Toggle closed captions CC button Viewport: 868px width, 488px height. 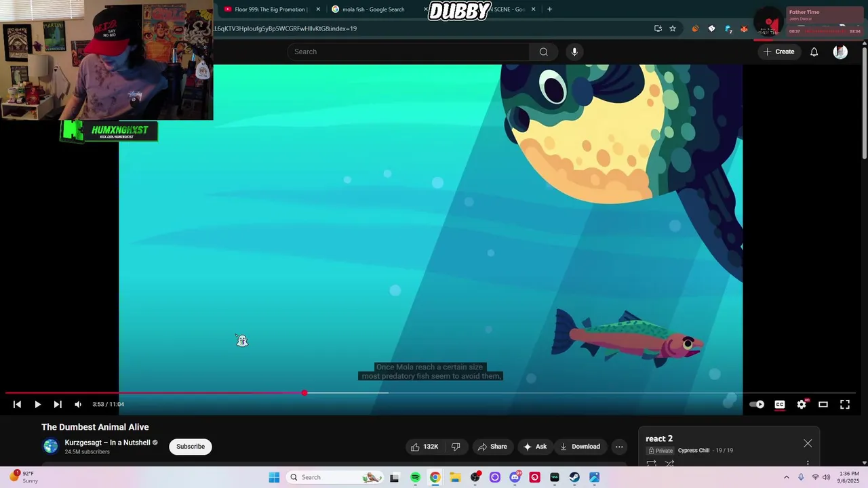point(780,405)
